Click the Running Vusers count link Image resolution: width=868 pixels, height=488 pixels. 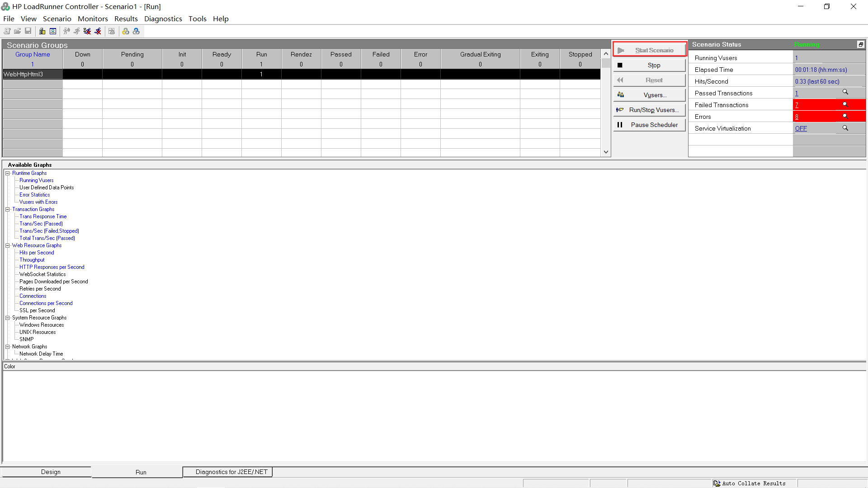coord(797,58)
